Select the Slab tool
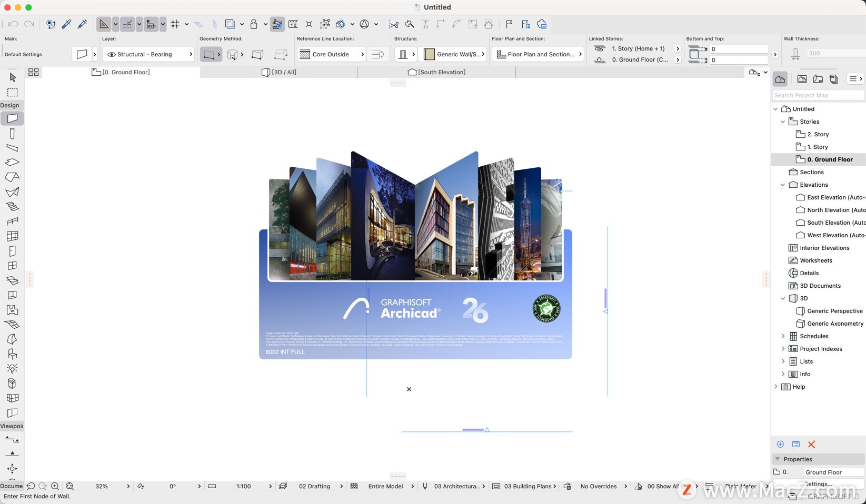This screenshot has height=504, width=866. [13, 163]
